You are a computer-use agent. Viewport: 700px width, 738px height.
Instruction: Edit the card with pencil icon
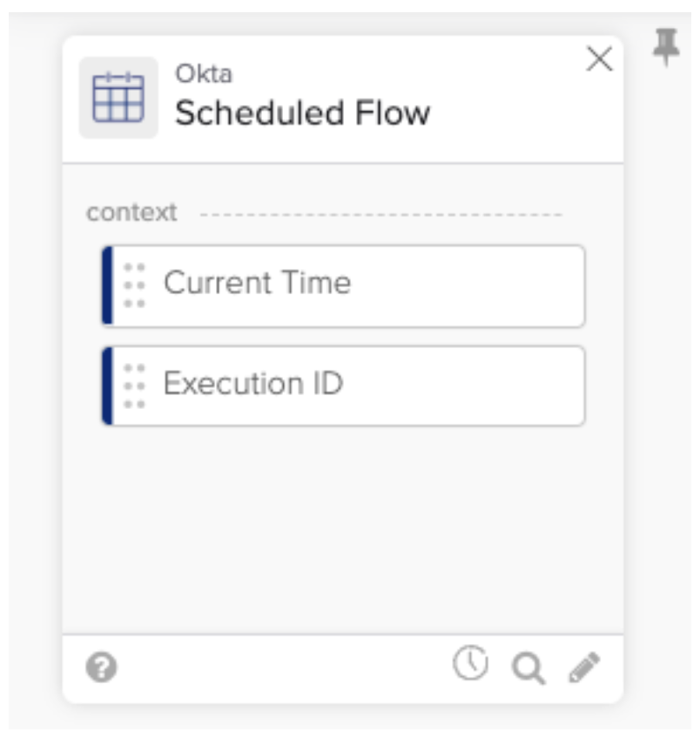pyautogui.click(x=584, y=668)
